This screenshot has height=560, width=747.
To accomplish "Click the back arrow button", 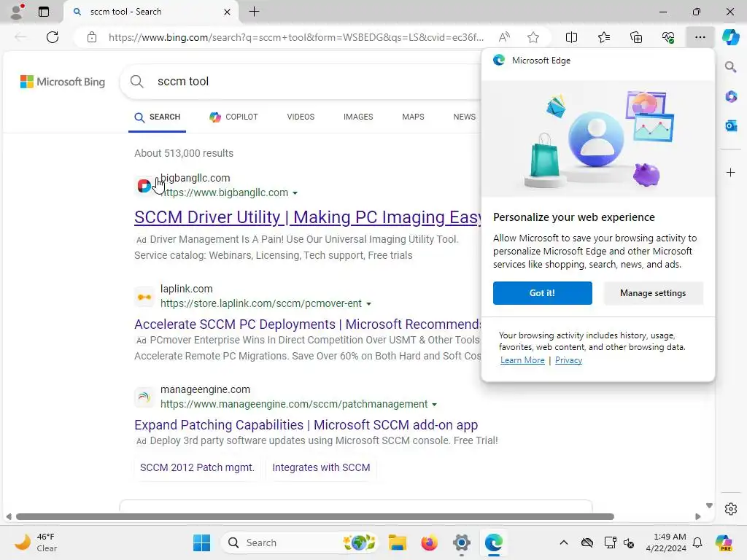I will click(x=20, y=37).
